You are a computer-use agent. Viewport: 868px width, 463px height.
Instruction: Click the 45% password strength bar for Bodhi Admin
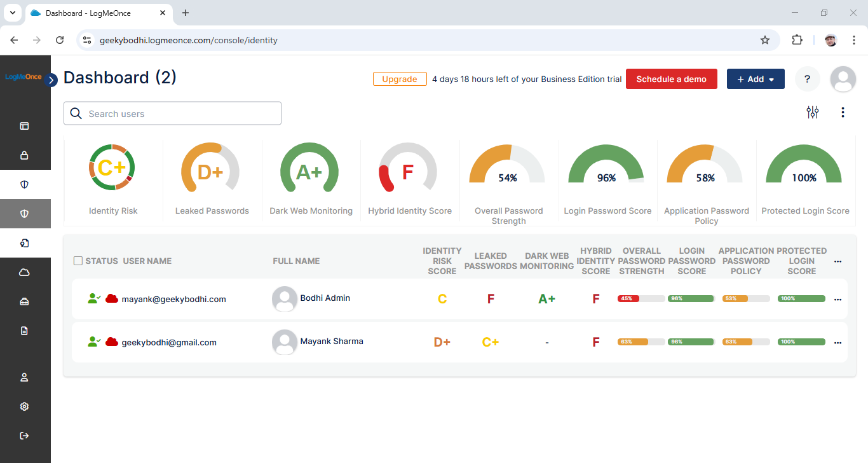coord(641,298)
